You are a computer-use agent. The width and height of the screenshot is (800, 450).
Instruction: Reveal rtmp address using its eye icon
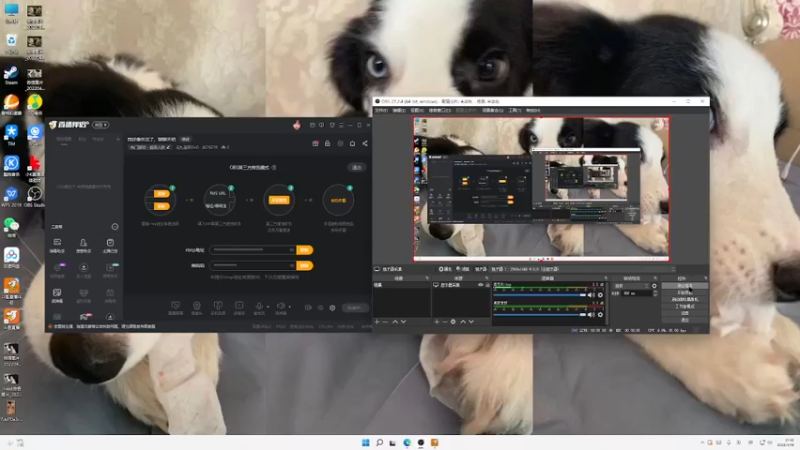pyautogui.click(x=292, y=250)
